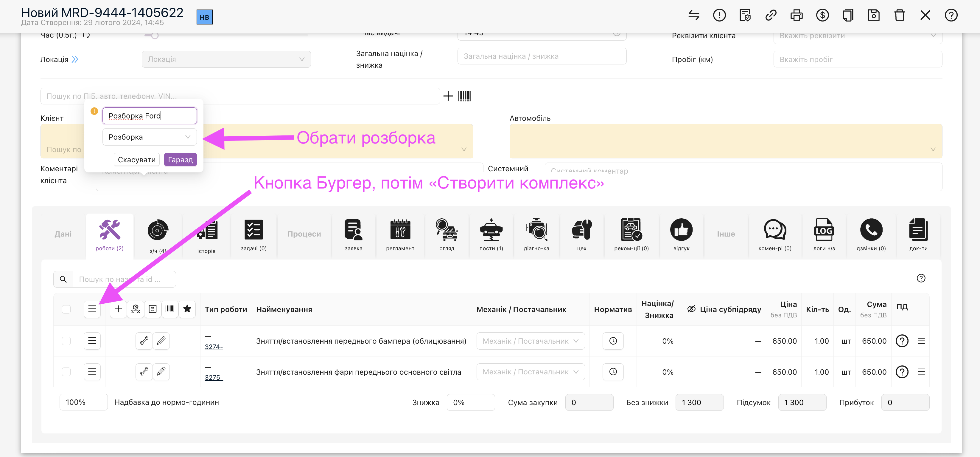
Task: Open the Розборка type dropdown
Action: (x=149, y=137)
